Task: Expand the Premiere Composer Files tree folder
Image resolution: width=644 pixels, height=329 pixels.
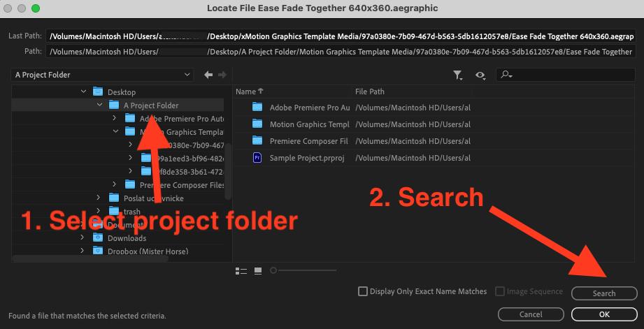Action: click(115, 185)
